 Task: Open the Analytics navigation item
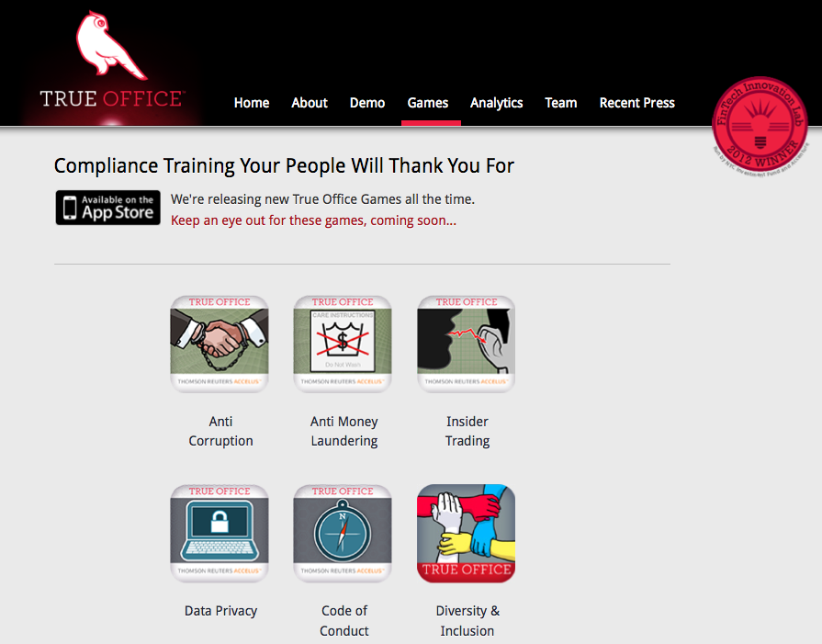(x=497, y=103)
